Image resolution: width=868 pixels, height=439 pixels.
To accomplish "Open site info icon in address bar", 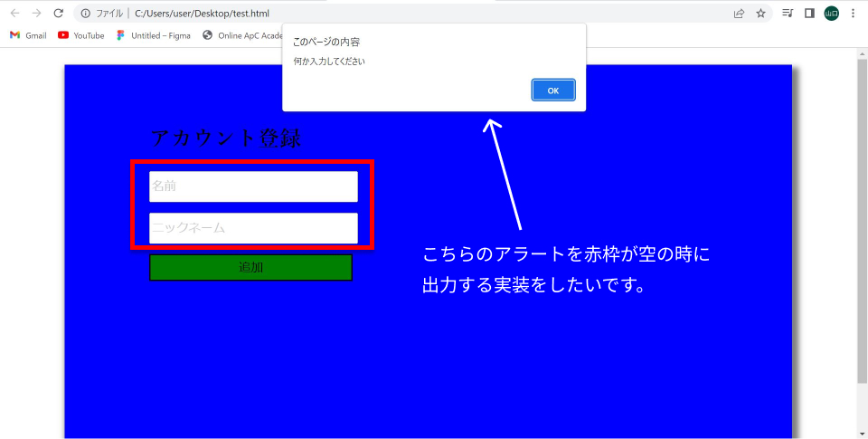I will [85, 14].
